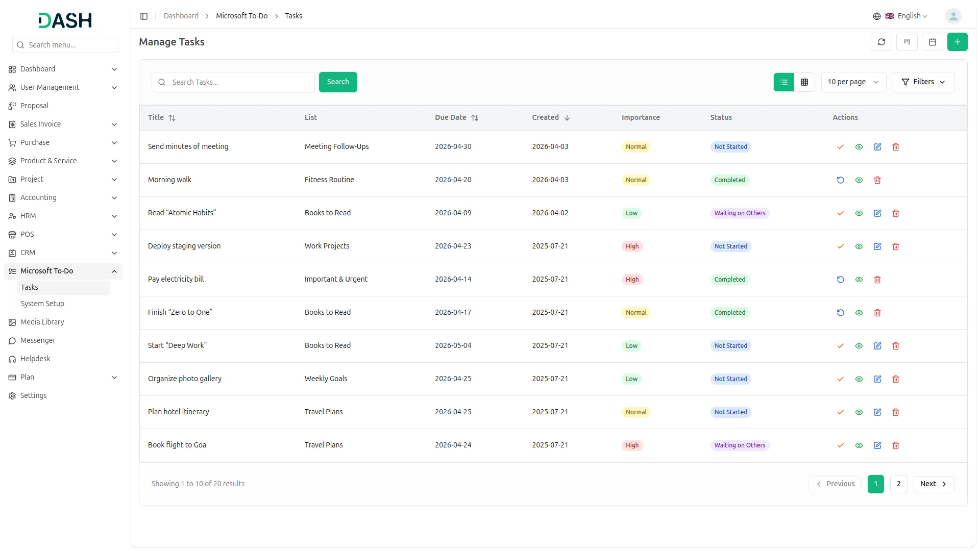Open Tasks in the sidebar
The image size is (980, 551).
point(63,288)
